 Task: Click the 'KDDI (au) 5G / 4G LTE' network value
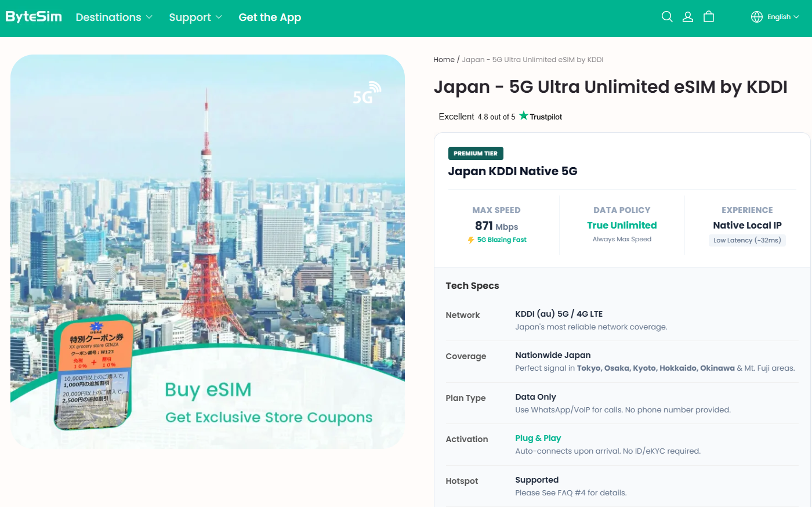[x=559, y=314]
